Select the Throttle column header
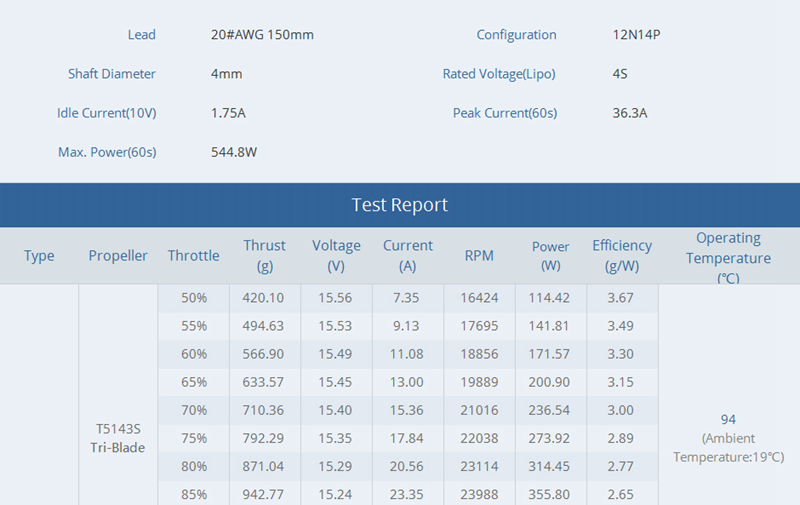The image size is (800, 505). [193, 256]
